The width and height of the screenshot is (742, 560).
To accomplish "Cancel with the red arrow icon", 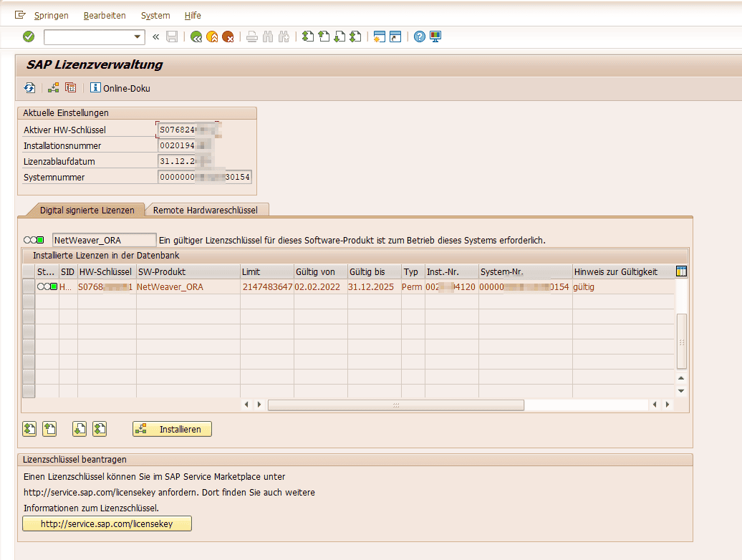I will [228, 37].
